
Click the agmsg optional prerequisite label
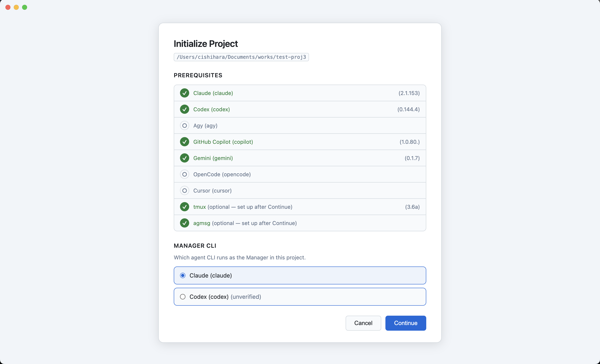pos(245,223)
